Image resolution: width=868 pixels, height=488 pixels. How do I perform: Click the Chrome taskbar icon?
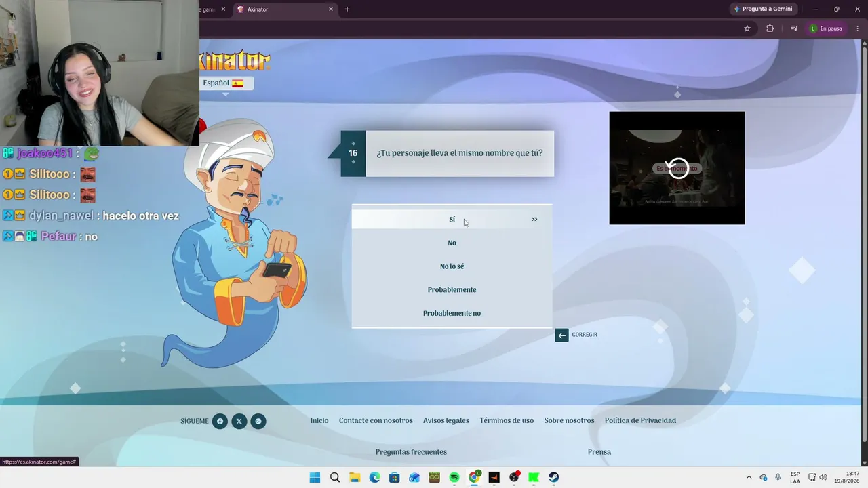(x=475, y=477)
